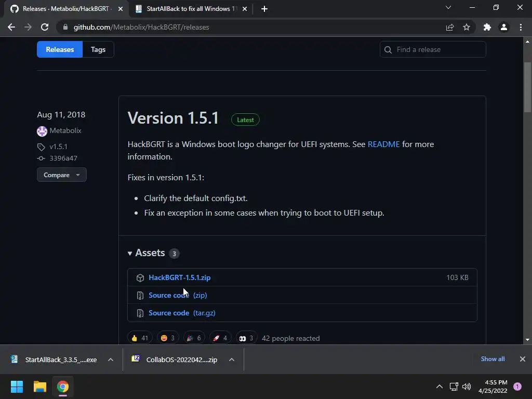Click the Chrome taskbar icon
Image resolution: width=532 pixels, height=399 pixels.
(x=63, y=387)
